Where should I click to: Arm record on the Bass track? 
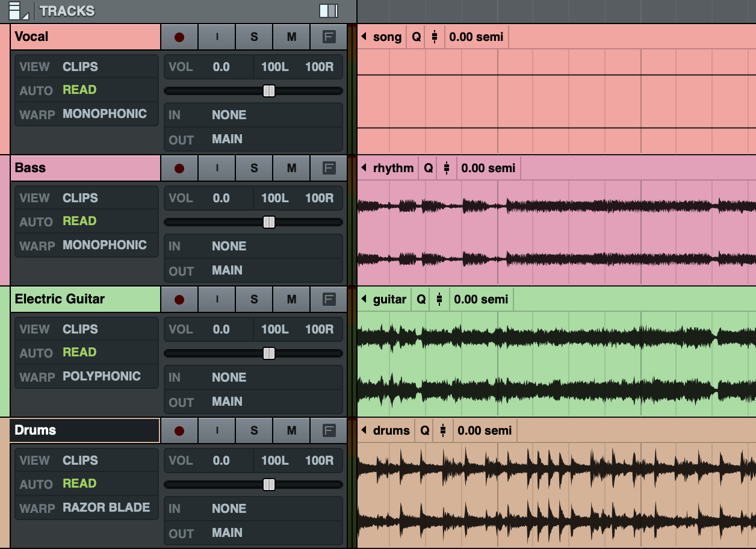pyautogui.click(x=179, y=168)
